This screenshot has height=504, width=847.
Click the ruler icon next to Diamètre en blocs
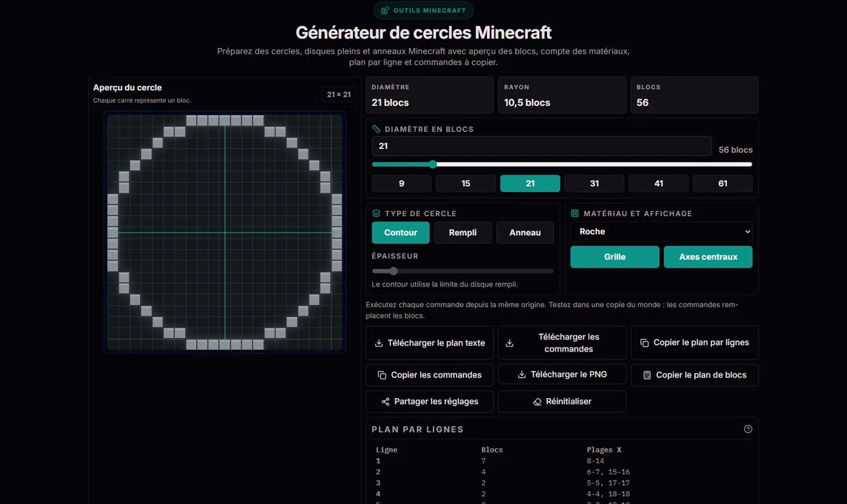tap(376, 129)
